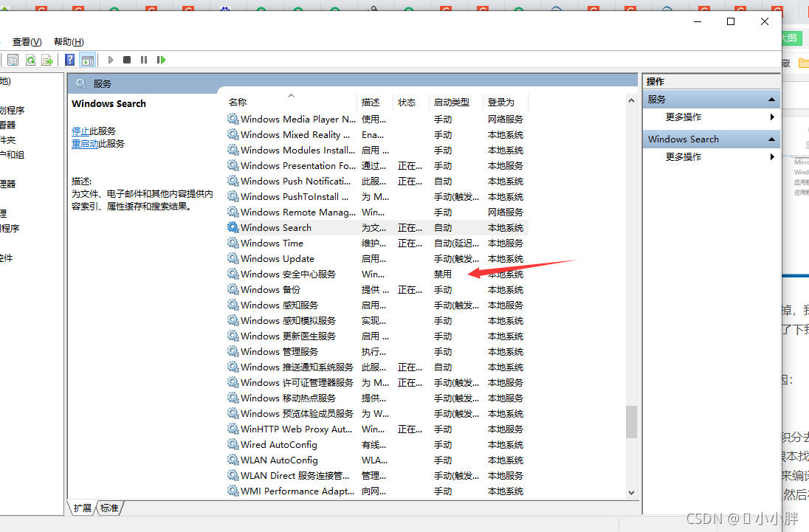Open the 帮助(H) menu
809x532 pixels.
tap(69, 42)
